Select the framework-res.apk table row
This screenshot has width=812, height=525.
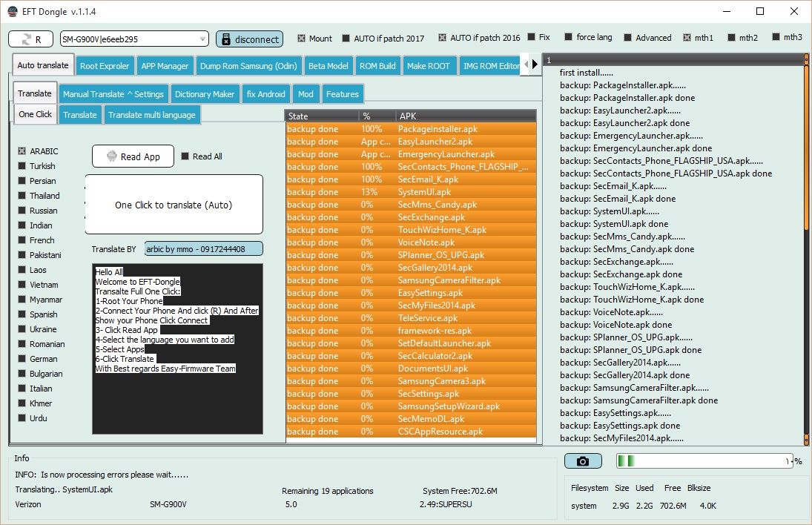[411, 331]
